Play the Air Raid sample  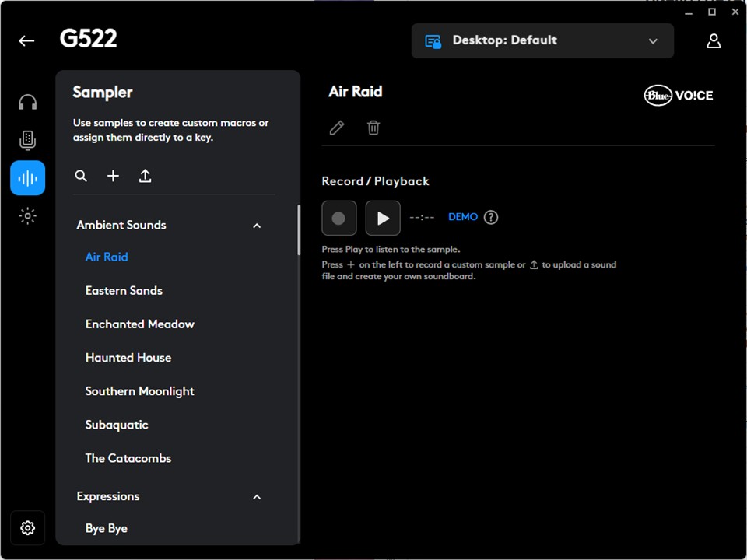point(383,218)
